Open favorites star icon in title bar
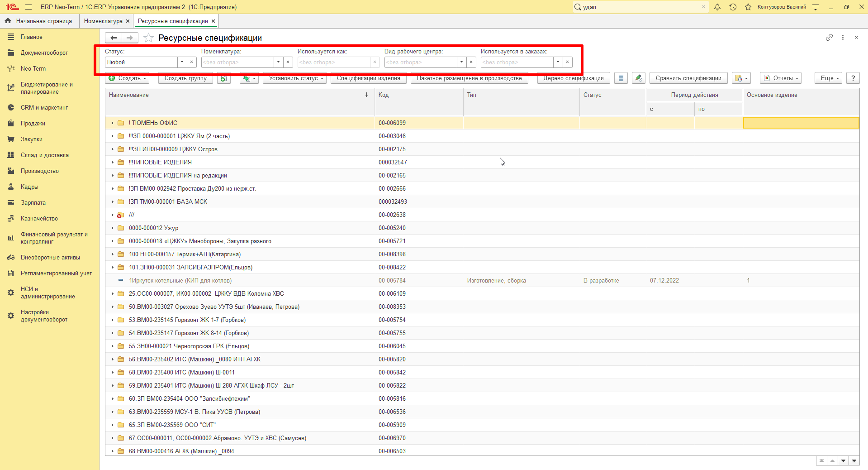This screenshot has width=868, height=470. coord(748,7)
